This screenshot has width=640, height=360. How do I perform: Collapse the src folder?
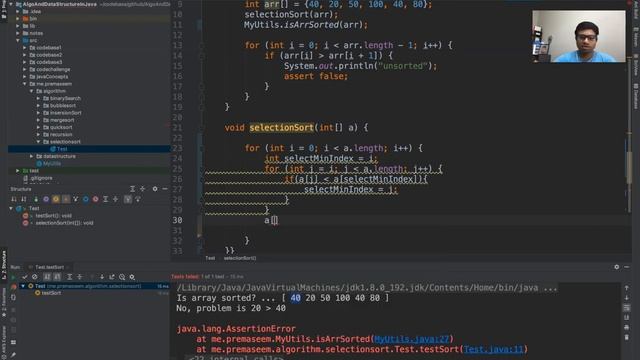(18, 40)
